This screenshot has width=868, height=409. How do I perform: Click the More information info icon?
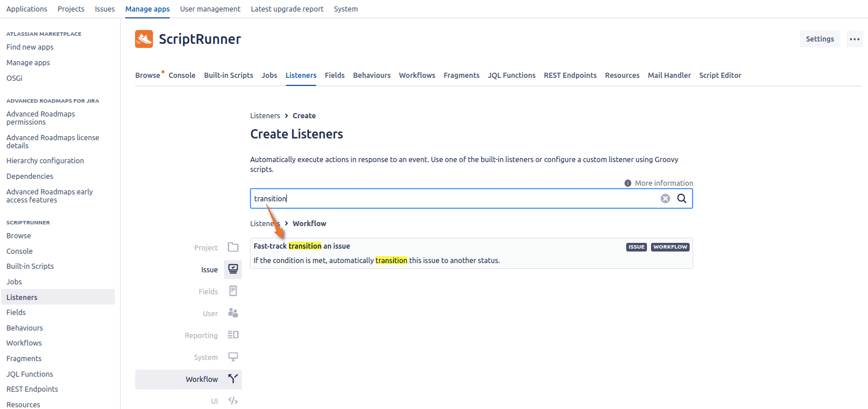click(628, 183)
